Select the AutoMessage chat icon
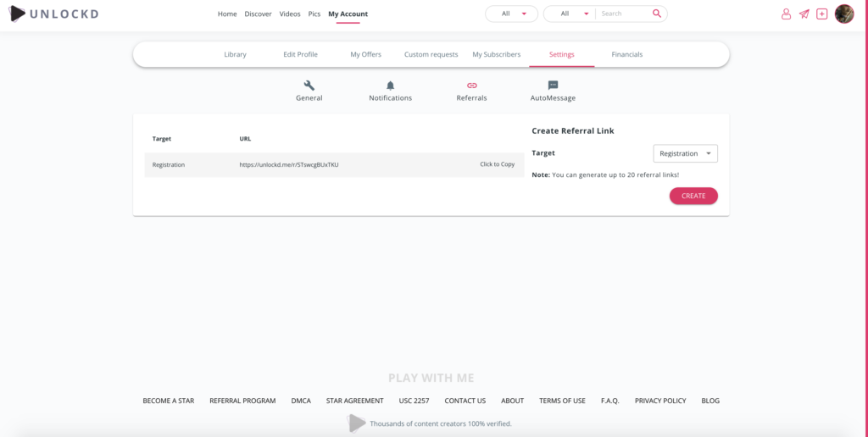Viewport: 868px width, 437px height. [553, 86]
